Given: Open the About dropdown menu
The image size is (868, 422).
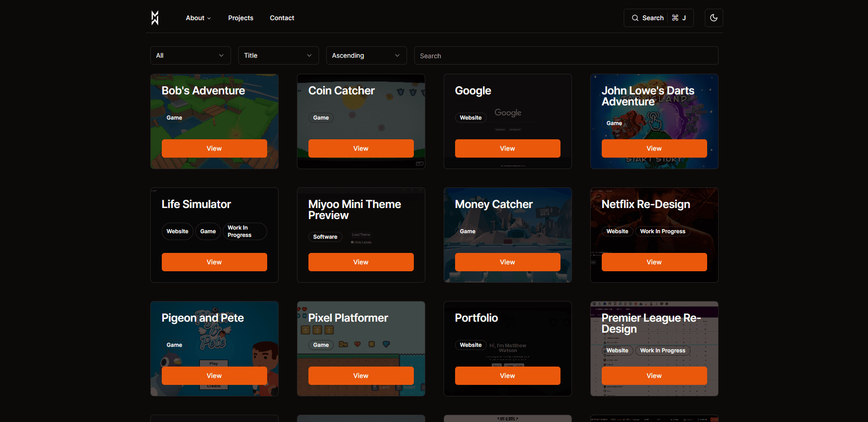Looking at the screenshot, I should 198,18.
